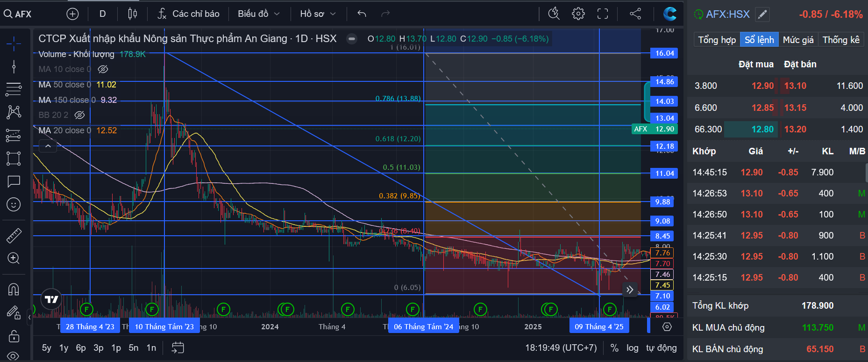Click the minus button beside chart title
The height and width of the screenshot is (362, 868).
[x=352, y=39]
